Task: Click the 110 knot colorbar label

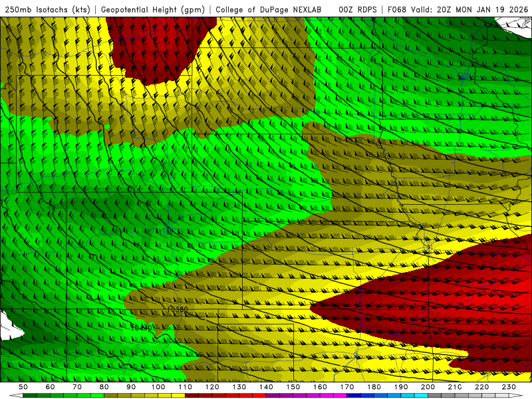Action: (186, 387)
